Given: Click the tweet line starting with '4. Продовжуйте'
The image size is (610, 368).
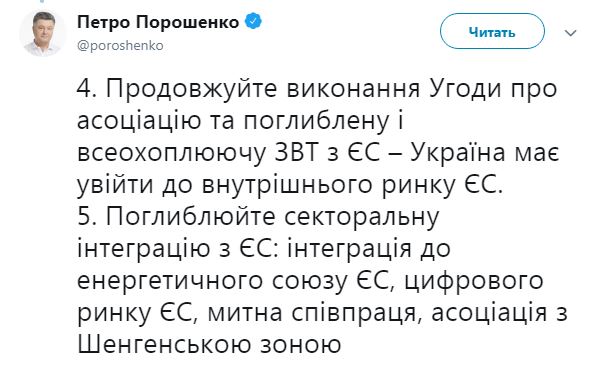Looking at the screenshot, I should pyautogui.click(x=317, y=90).
